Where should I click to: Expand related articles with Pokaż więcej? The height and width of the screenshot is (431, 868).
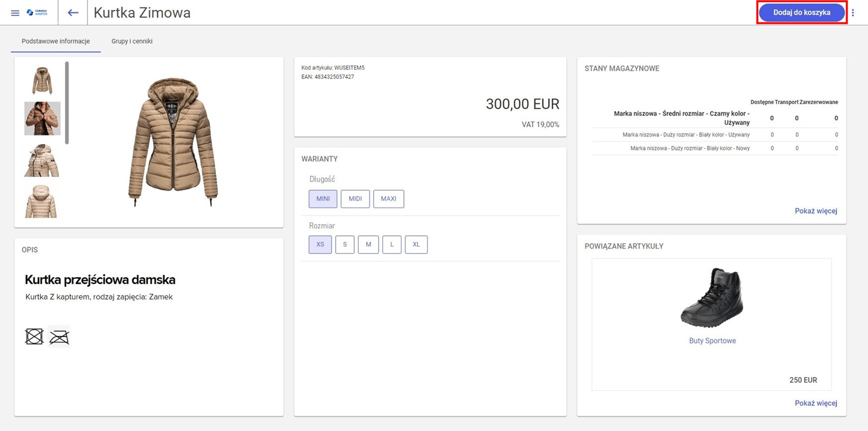point(816,403)
